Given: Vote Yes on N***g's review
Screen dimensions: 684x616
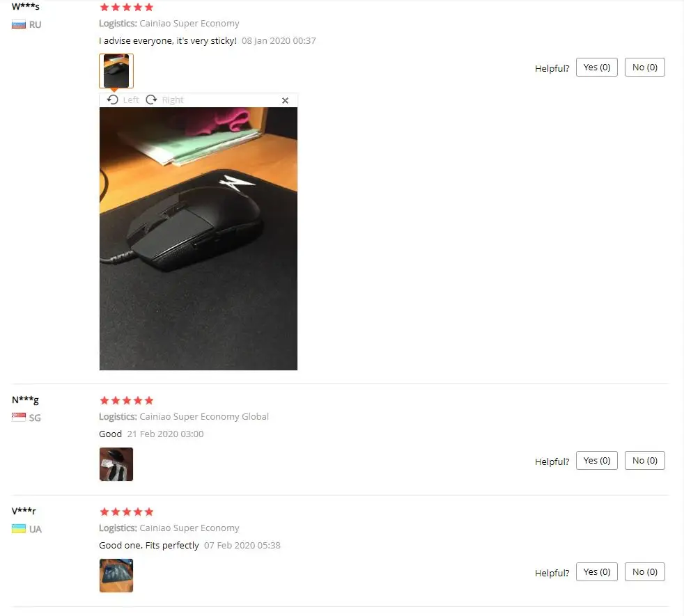Looking at the screenshot, I should coord(597,460).
